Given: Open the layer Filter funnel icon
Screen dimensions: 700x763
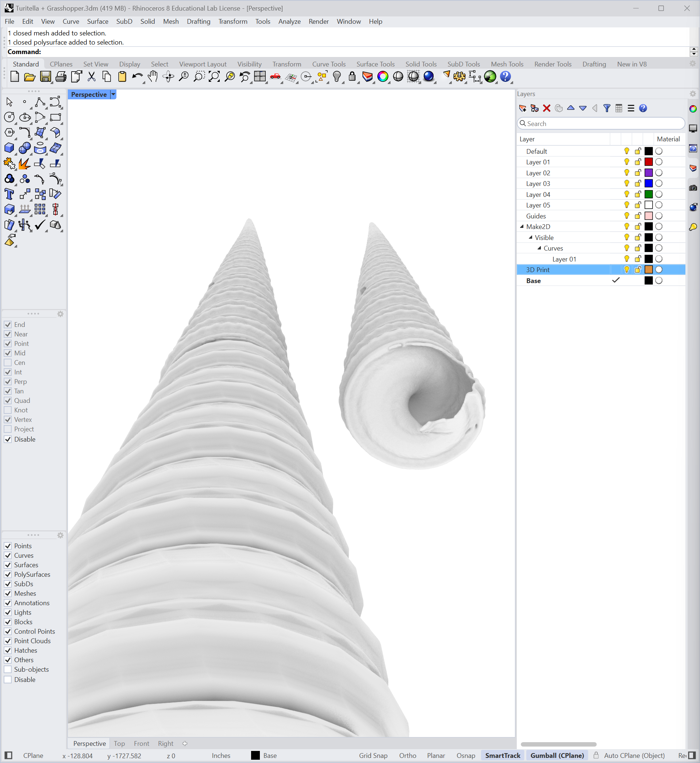Looking at the screenshot, I should click(x=607, y=108).
